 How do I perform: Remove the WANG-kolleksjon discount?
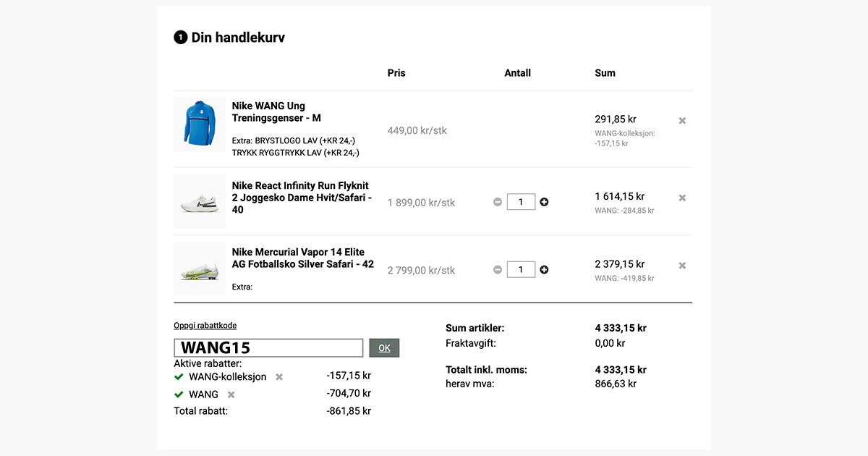279,377
